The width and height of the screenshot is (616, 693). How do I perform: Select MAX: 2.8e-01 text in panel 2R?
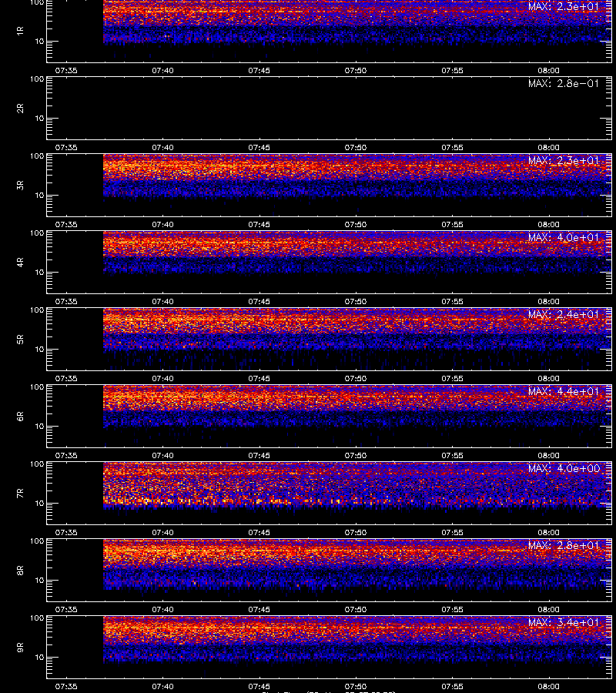(x=564, y=83)
